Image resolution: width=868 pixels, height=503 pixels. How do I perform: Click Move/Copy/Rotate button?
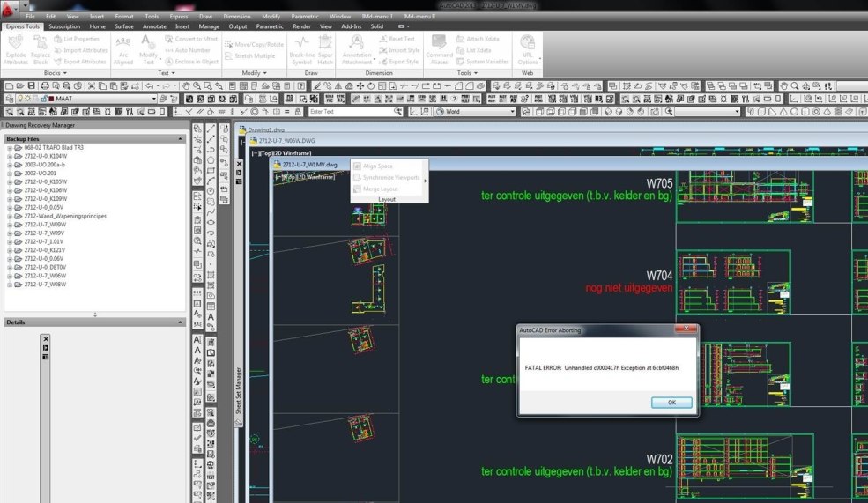pos(254,44)
